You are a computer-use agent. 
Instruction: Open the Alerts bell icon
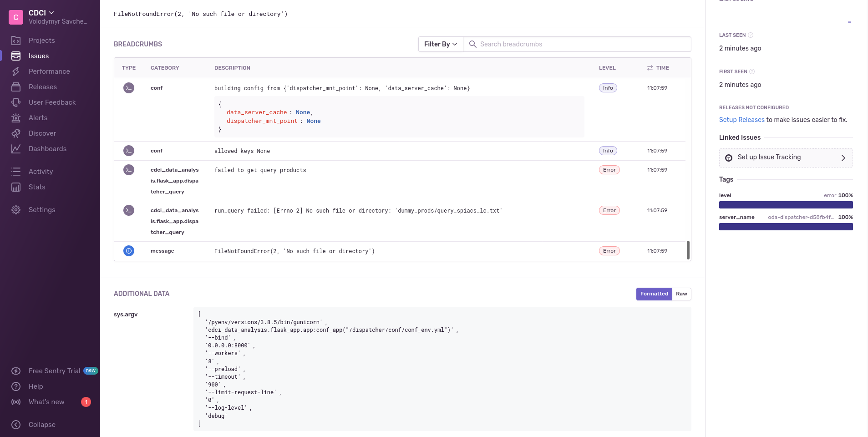tap(15, 117)
